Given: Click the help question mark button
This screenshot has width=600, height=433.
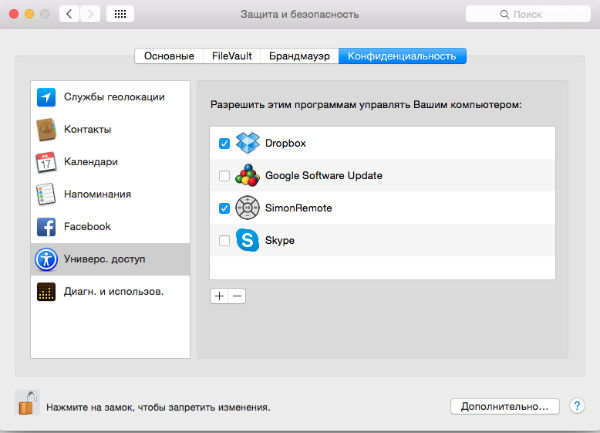Looking at the screenshot, I should click(x=577, y=407).
